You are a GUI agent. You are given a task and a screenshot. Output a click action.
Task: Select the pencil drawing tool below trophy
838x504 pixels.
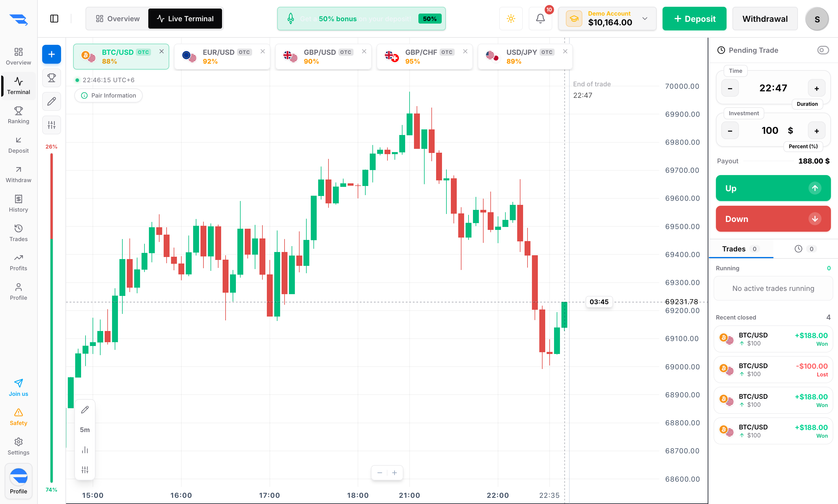click(x=52, y=101)
